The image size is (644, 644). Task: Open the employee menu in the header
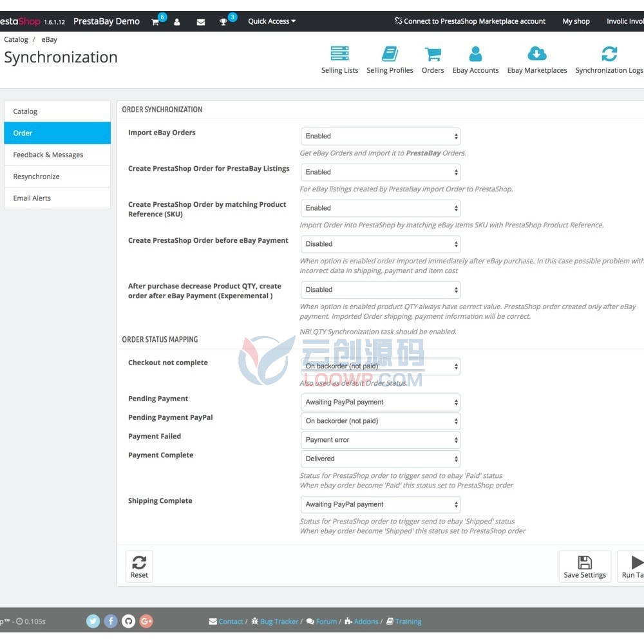tap(625, 21)
